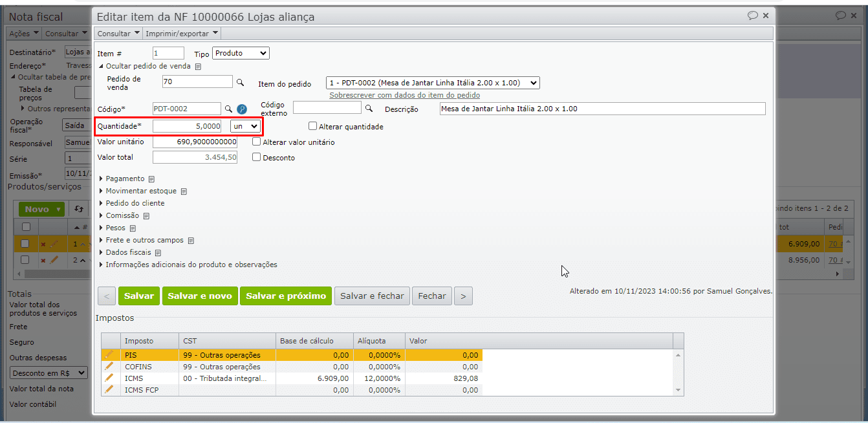Open comments icon in the edit item dialog title
The width and height of the screenshot is (868, 423).
click(752, 15)
